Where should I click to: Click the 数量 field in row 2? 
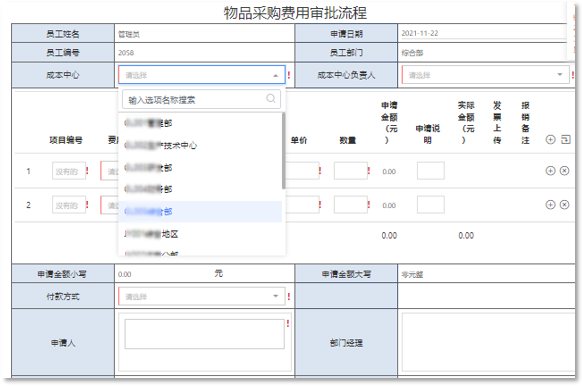tap(351, 205)
